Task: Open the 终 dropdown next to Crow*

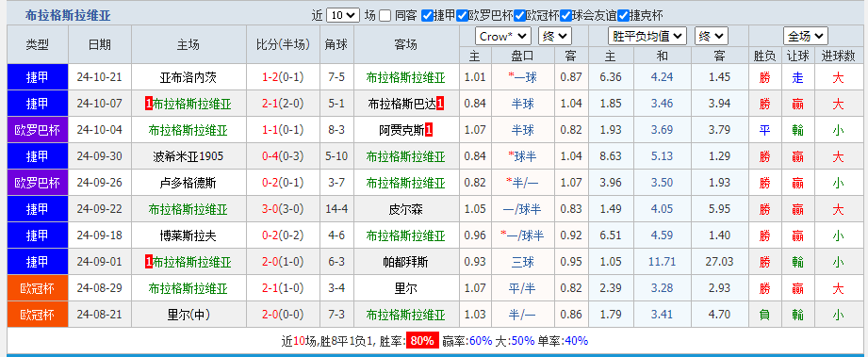Action: pyautogui.click(x=555, y=37)
